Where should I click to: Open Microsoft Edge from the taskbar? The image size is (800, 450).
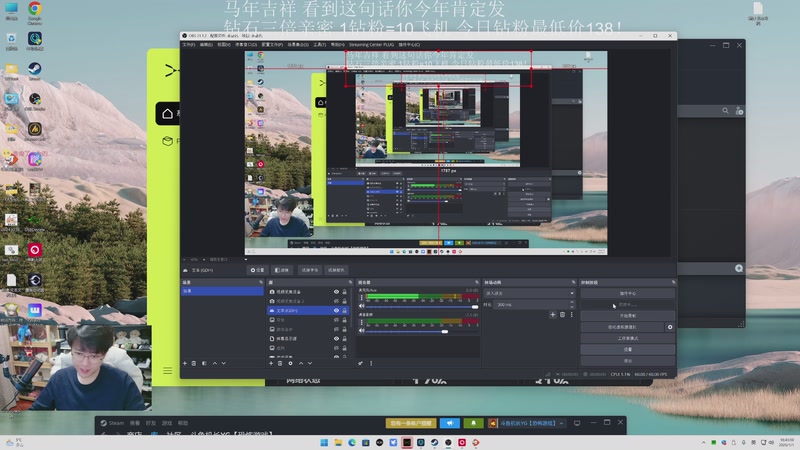(352, 442)
